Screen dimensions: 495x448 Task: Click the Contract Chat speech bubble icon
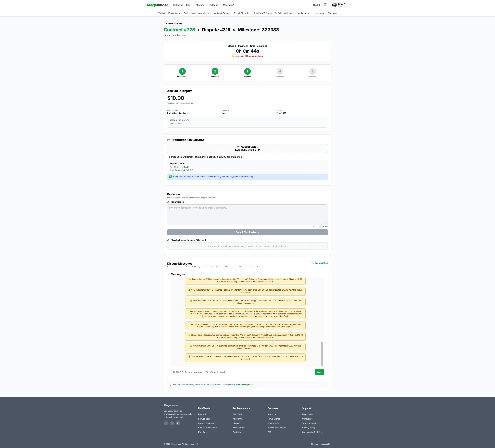313,263
